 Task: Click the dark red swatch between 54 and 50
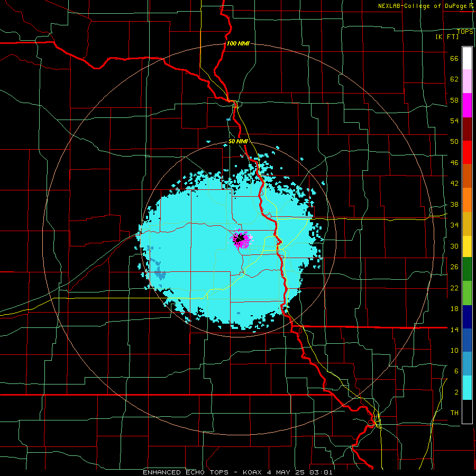[x=467, y=129]
